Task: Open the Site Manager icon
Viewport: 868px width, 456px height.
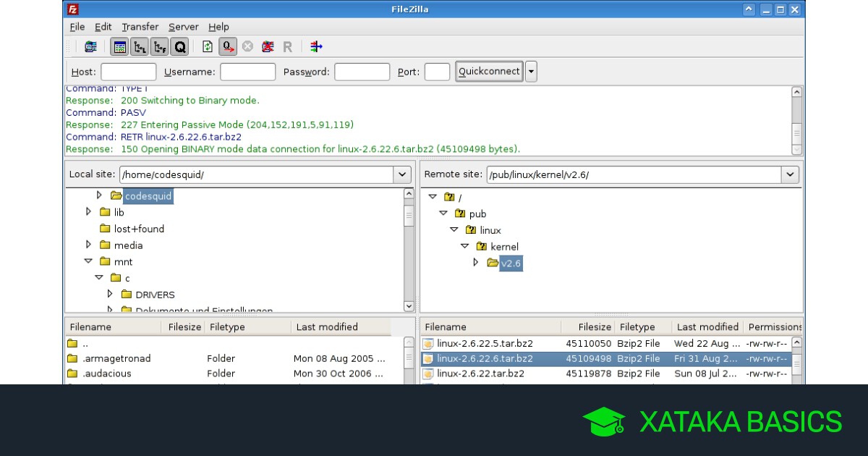Action: pyautogui.click(x=90, y=47)
